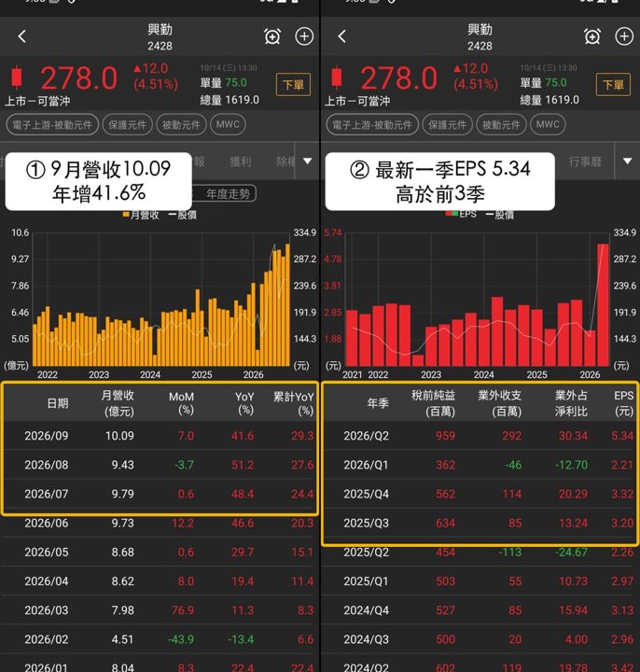The height and width of the screenshot is (672, 640).
Task: Tap the back arrow in right screen
Action: tap(341, 36)
